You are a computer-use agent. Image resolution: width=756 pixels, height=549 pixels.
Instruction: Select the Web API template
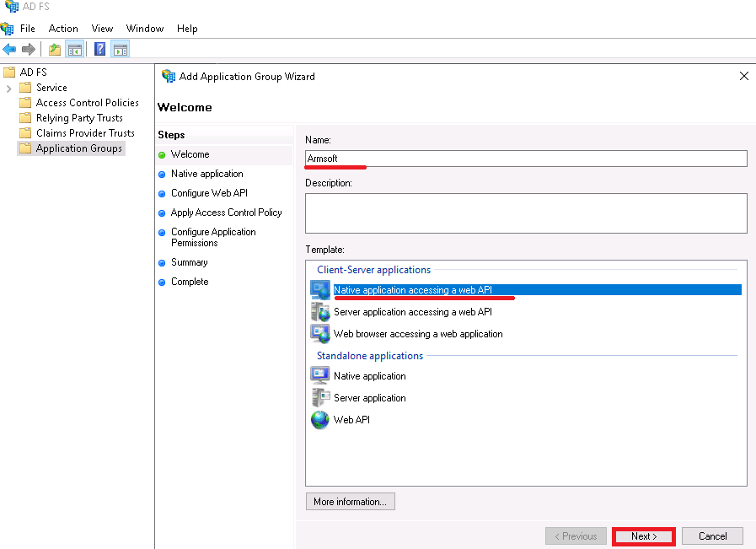coord(351,420)
